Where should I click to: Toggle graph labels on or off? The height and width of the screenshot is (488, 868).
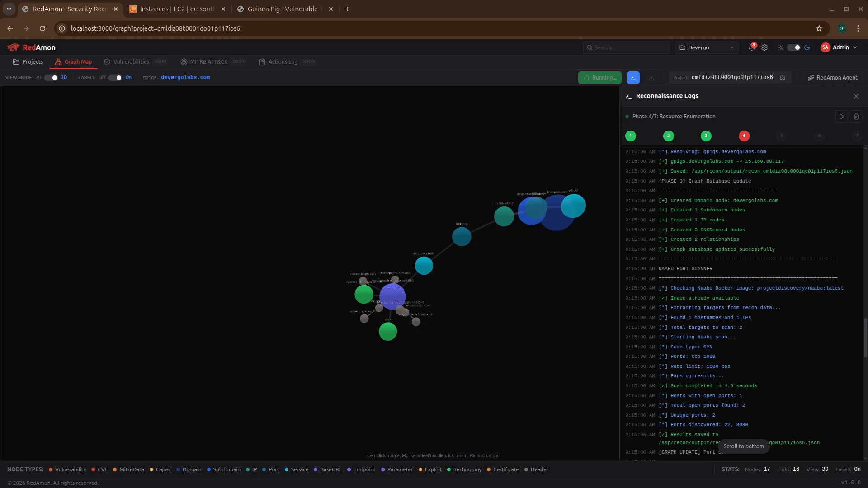pos(115,78)
